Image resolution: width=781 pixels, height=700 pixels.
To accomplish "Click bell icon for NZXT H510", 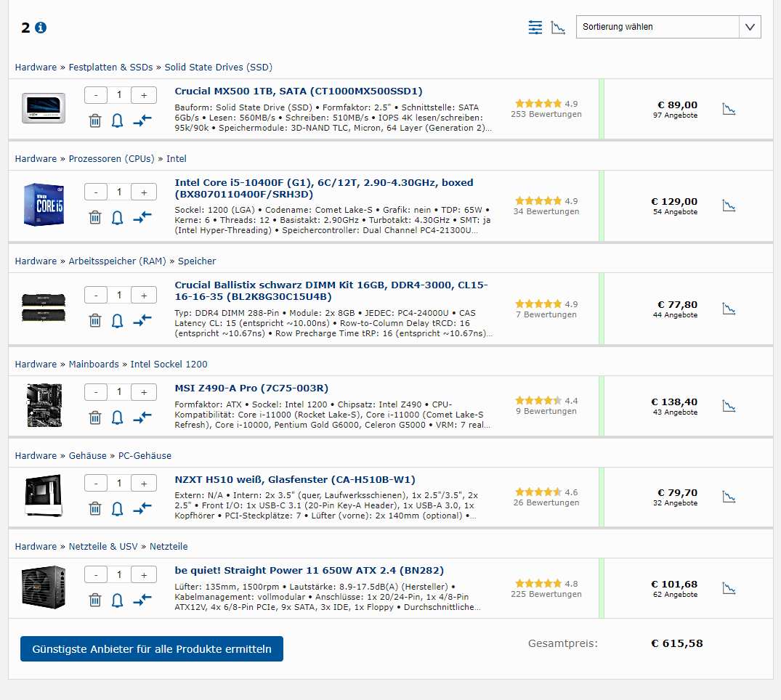I will tap(117, 508).
